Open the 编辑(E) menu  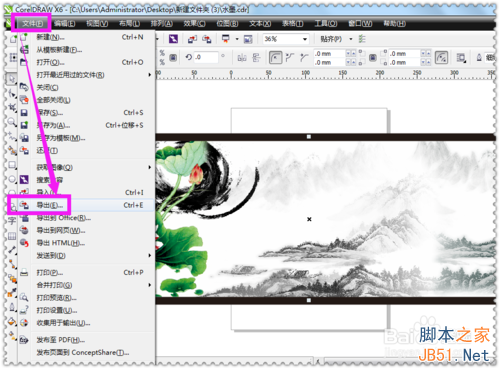coord(65,23)
